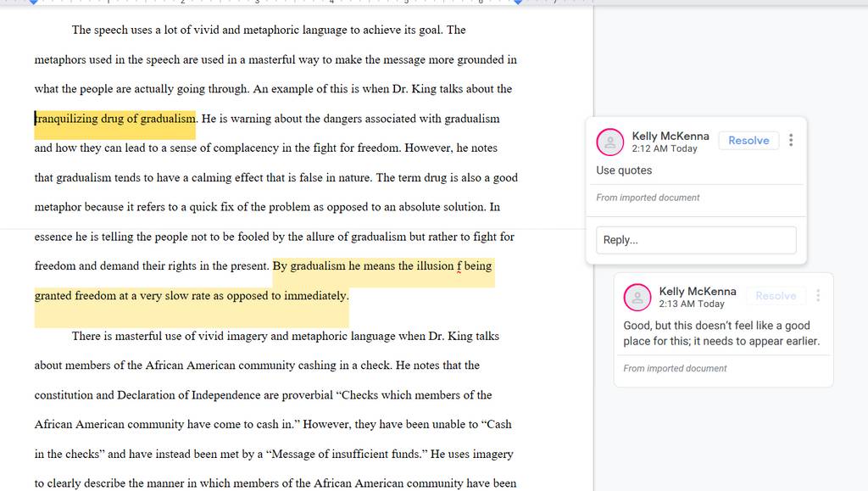This screenshot has width=868, height=491.
Task: Click line starting 'African American community have come'
Action: [x=273, y=425]
